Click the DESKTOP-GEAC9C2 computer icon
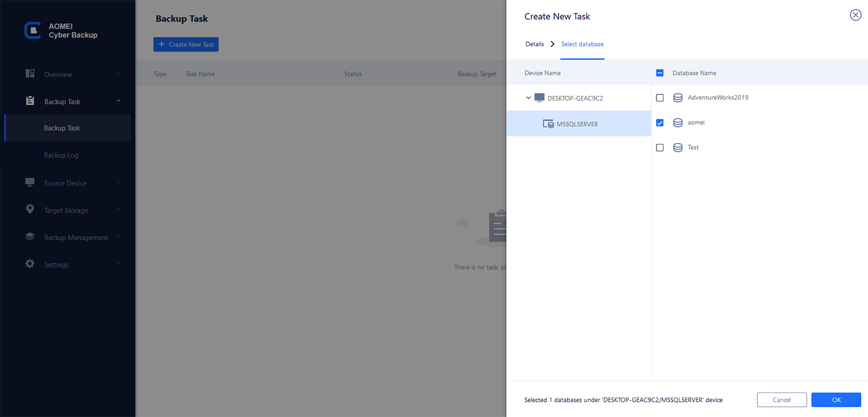Screen dimensions: 868x417 coord(539,98)
